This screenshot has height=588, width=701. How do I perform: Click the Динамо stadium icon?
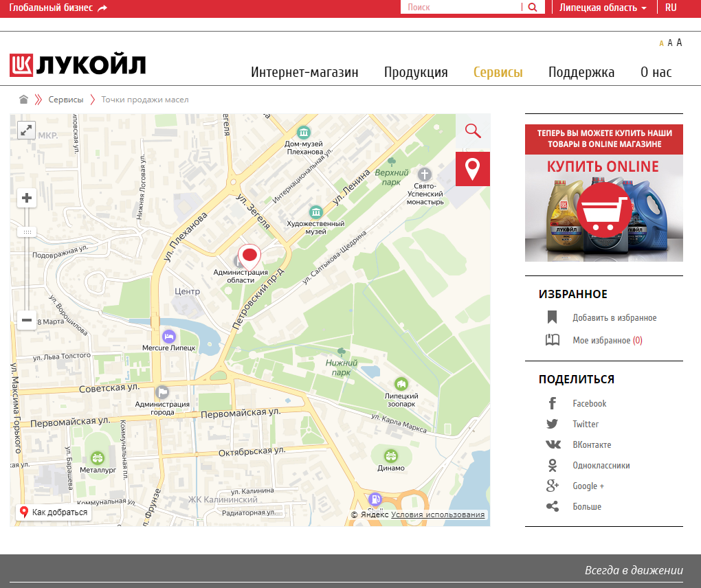(391, 455)
